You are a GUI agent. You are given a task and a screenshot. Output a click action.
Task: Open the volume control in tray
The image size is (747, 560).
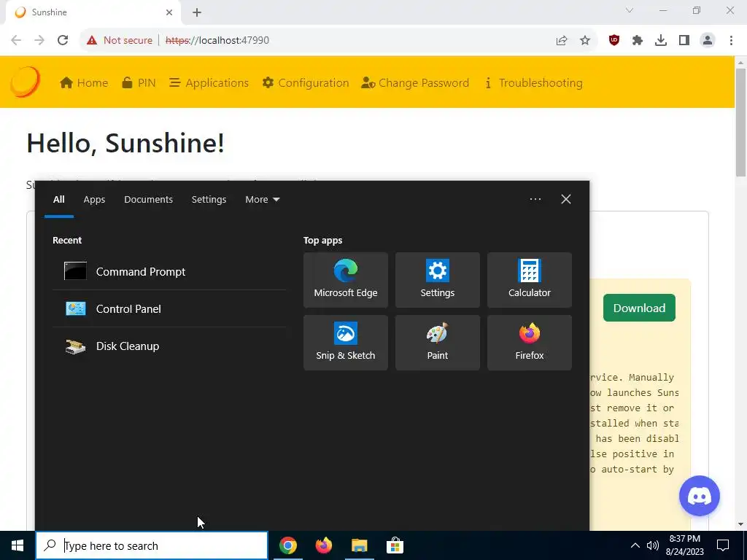652,545
